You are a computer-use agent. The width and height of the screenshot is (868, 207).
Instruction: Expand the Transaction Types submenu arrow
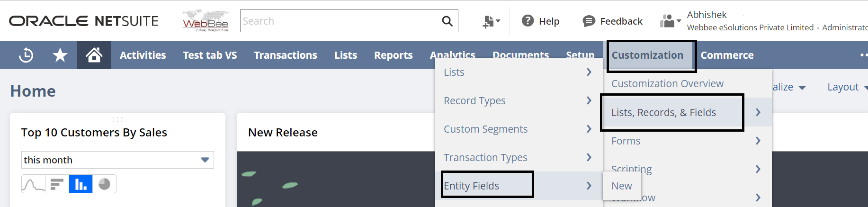589,157
